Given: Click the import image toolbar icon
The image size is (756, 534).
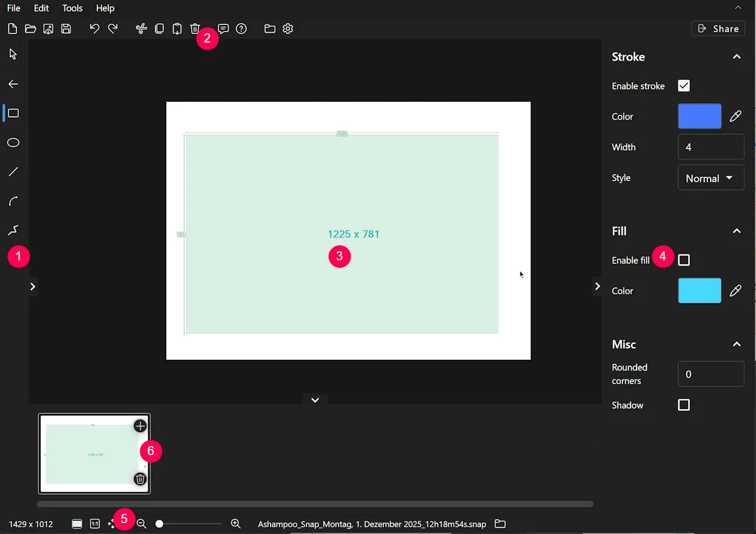Looking at the screenshot, I should [48, 29].
